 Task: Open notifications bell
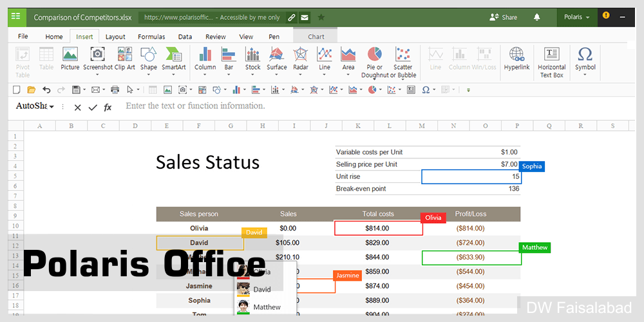pos(537,17)
